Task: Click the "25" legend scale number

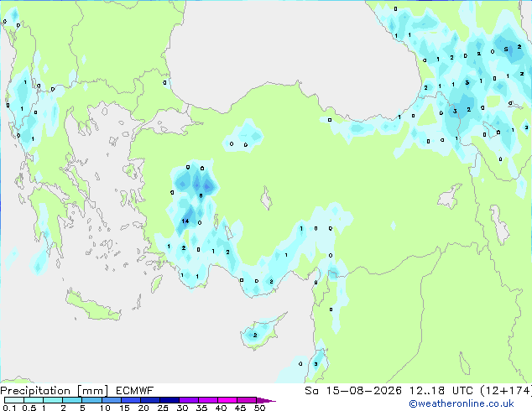Action: click(163, 408)
